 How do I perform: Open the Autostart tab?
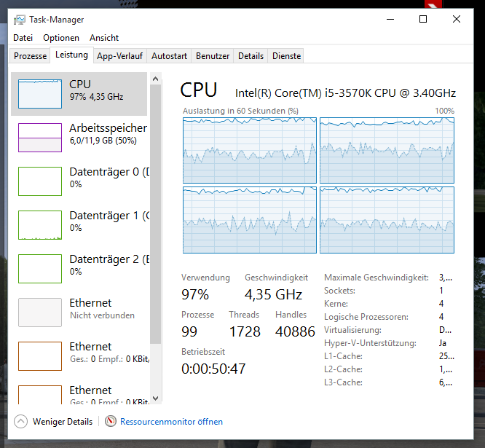coord(169,55)
